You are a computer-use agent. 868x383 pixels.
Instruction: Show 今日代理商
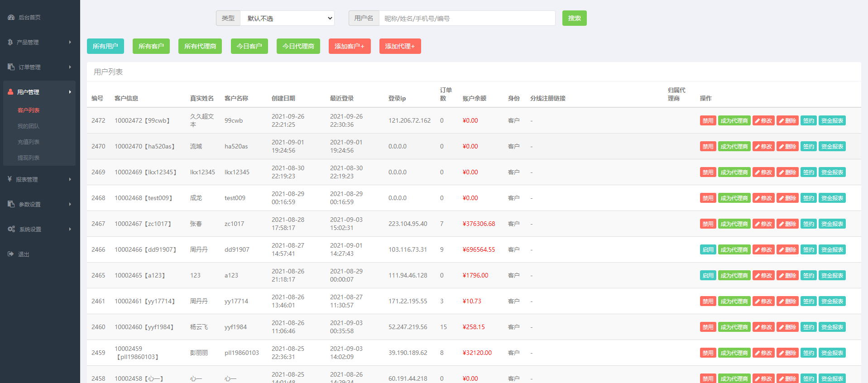coord(298,46)
